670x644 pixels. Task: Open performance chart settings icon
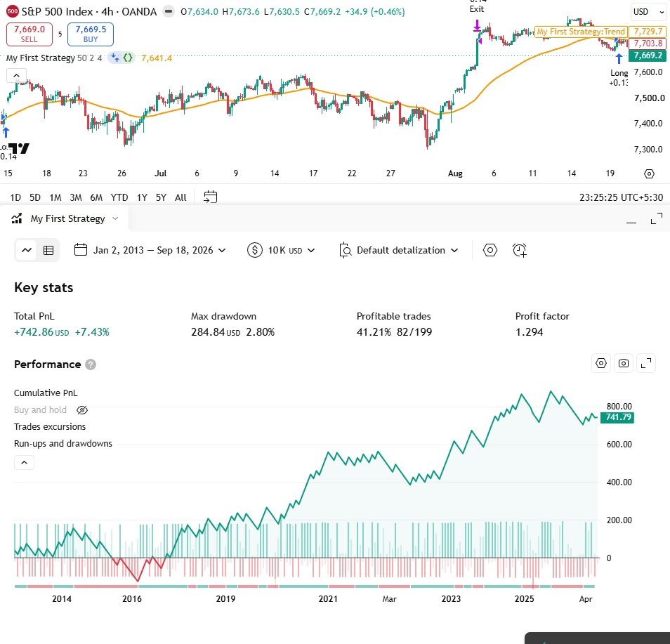[600, 363]
